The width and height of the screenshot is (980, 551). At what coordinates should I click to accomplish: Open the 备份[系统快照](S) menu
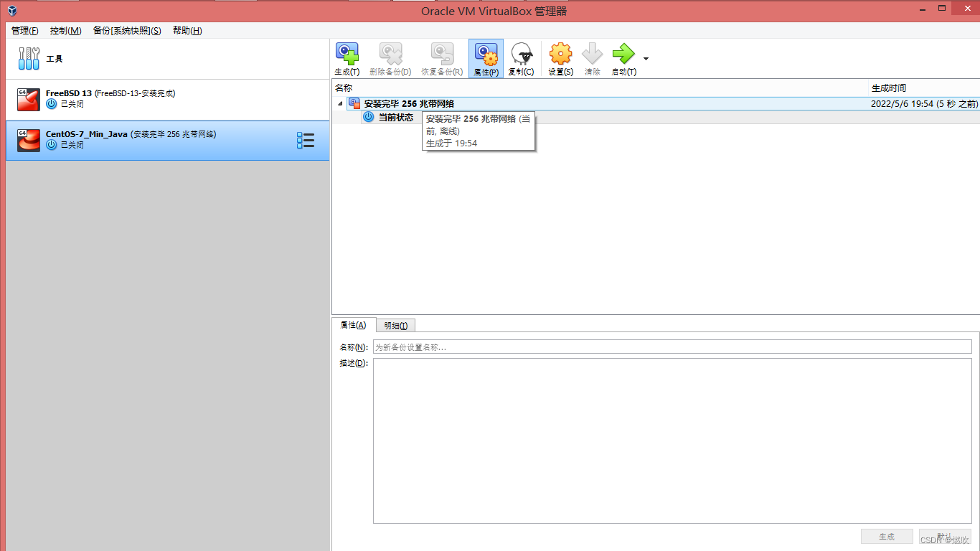127,31
